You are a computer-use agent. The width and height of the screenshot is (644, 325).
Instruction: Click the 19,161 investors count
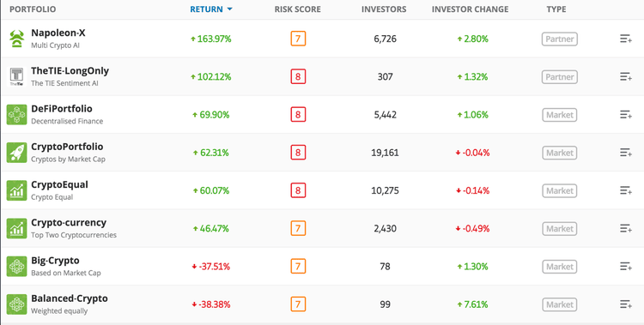[385, 153]
